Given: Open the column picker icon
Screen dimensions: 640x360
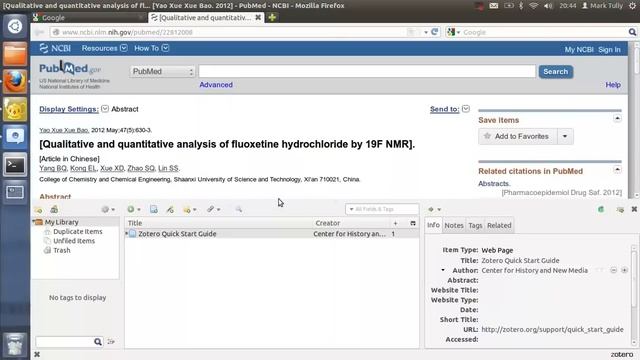Looking at the screenshot, I should coord(413,223).
